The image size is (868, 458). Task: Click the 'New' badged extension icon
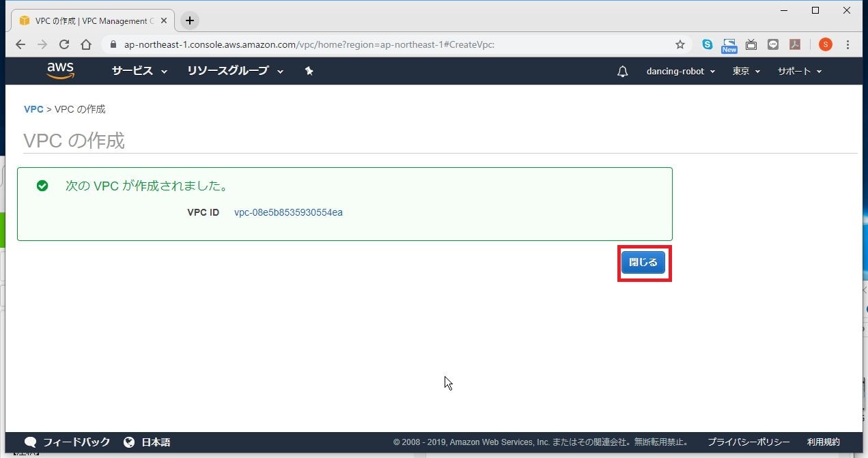click(729, 45)
